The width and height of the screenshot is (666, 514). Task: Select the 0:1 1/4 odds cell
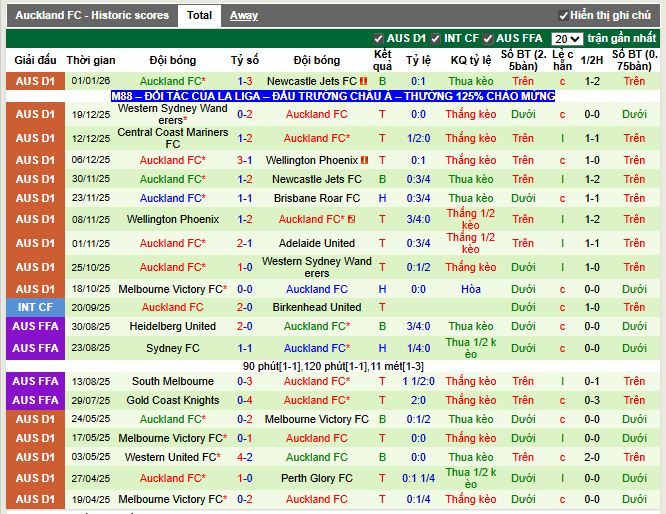pos(418,478)
